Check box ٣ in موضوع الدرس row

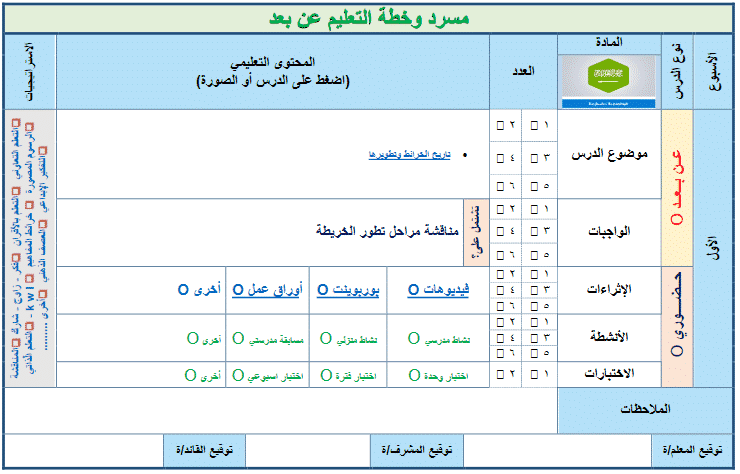click(534, 158)
